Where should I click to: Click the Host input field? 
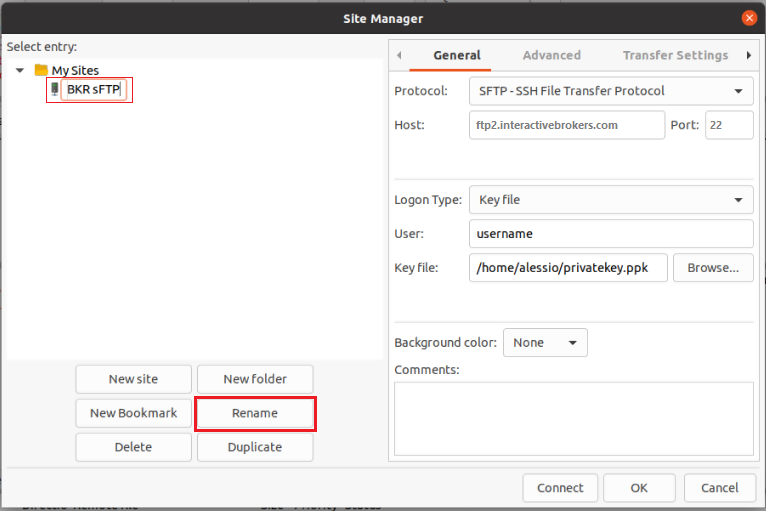coord(567,125)
